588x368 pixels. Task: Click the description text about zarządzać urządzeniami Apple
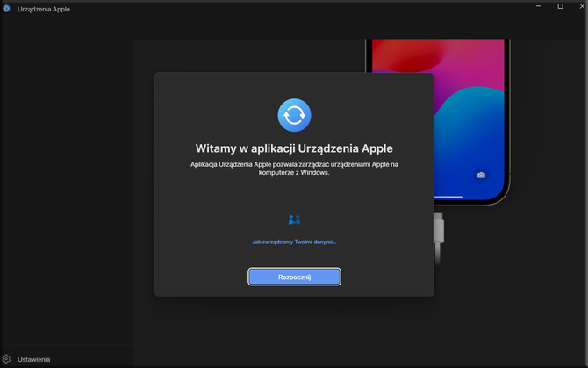294,169
